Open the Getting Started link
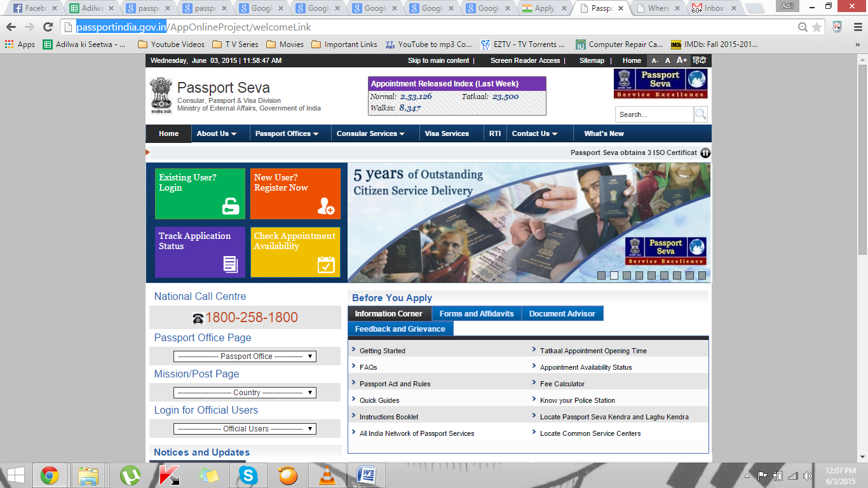Screen dimensions: 868x488 383,351
